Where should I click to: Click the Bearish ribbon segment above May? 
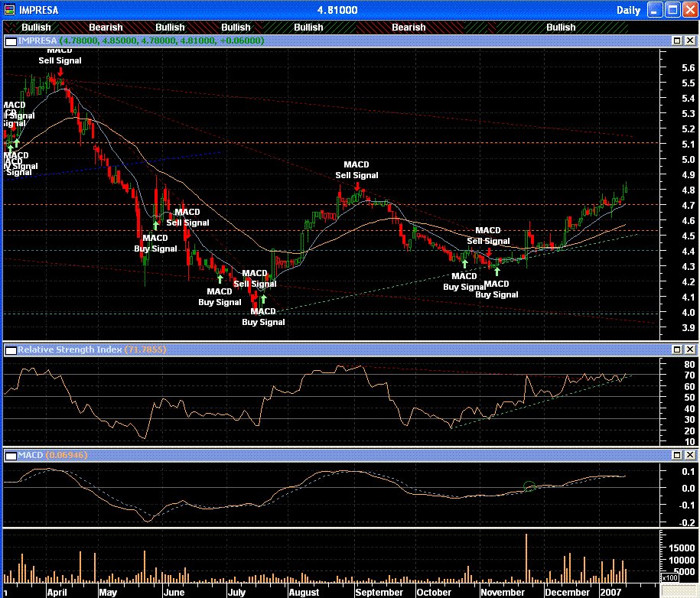point(106,28)
